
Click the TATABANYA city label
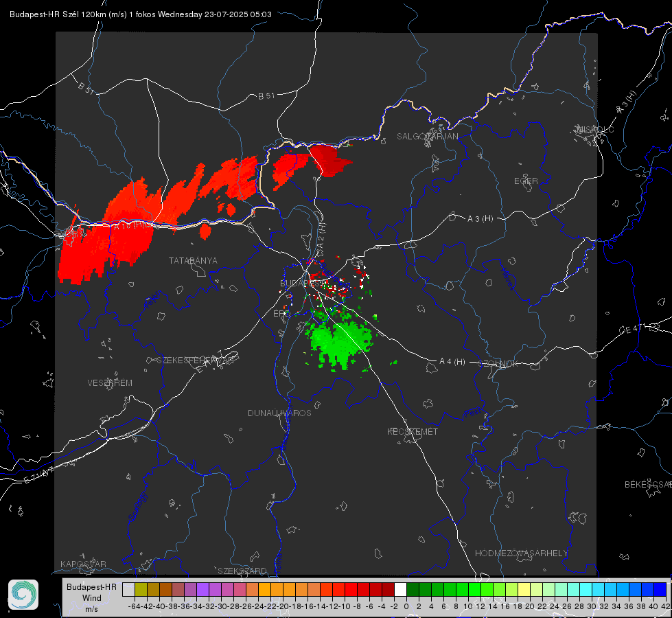pos(193,261)
